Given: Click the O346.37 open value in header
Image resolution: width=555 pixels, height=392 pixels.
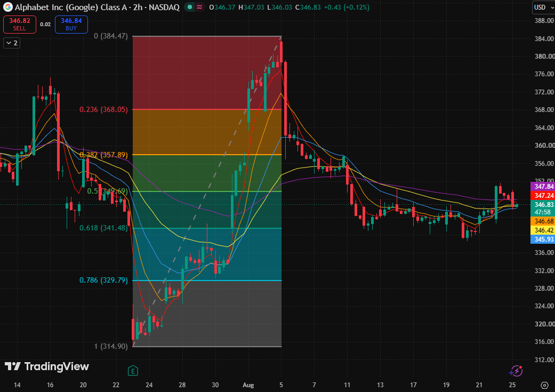Looking at the screenshot, I should pos(222,7).
